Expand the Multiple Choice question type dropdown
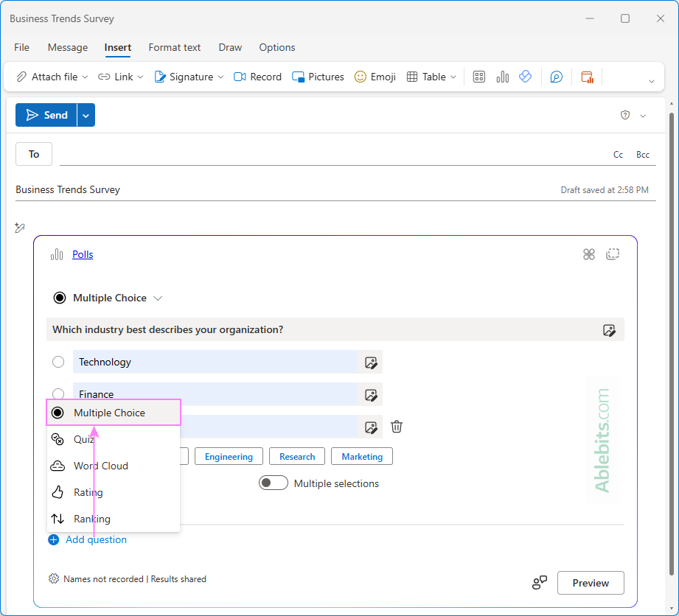Image resolution: width=679 pixels, height=616 pixels. coord(158,298)
